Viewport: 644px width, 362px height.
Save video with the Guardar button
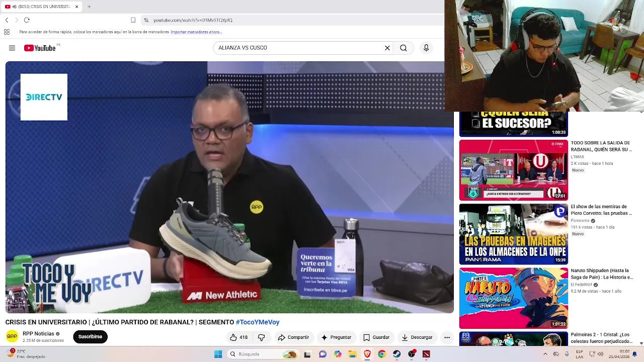click(376, 337)
